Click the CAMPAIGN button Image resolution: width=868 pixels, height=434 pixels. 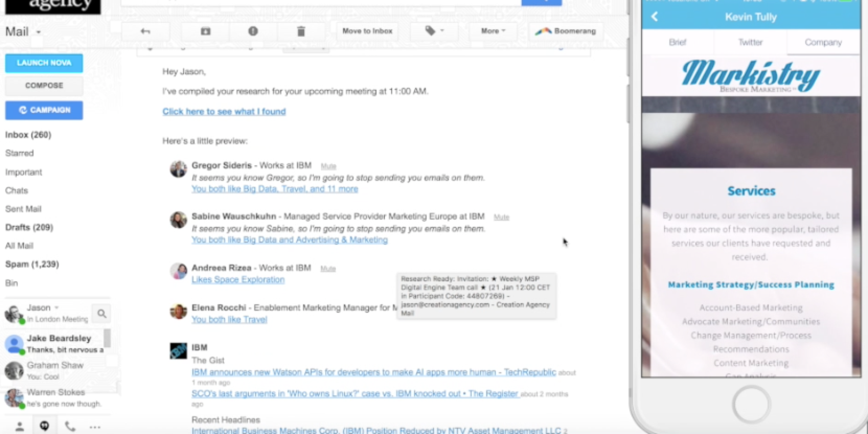pyautogui.click(x=44, y=110)
